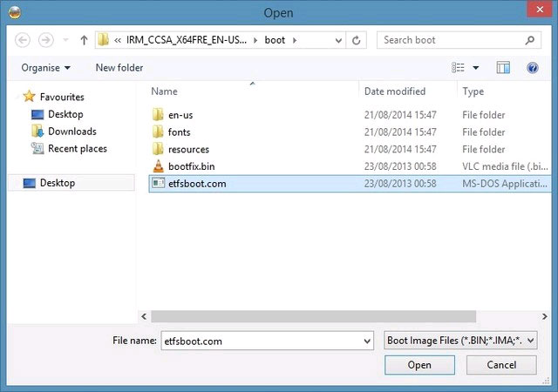Open Desktop under Favourites
This screenshot has width=558, height=392.
click(65, 114)
